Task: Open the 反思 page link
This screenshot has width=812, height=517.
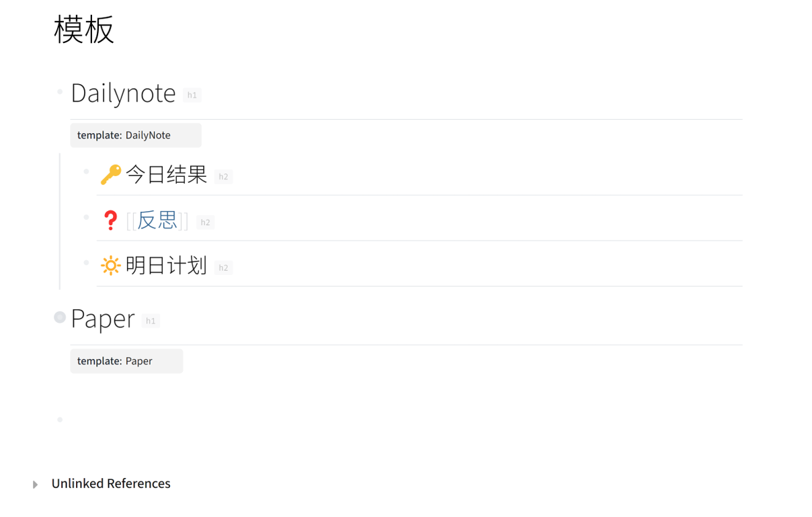Action: pos(157,221)
